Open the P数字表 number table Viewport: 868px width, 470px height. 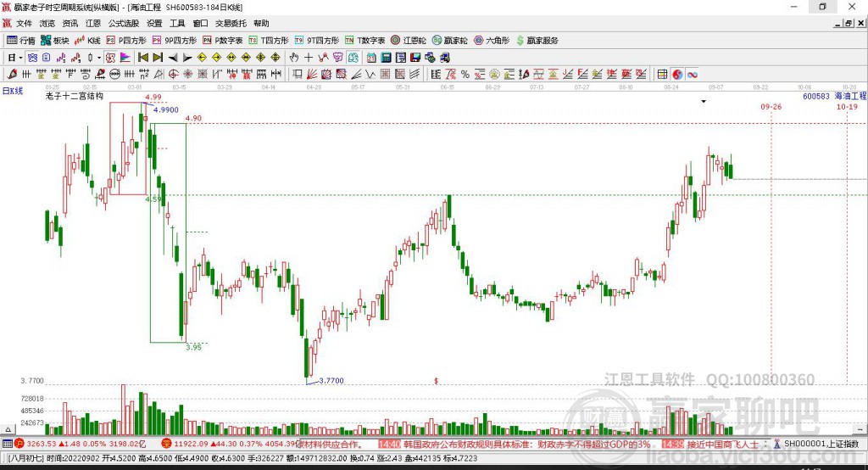coord(223,41)
